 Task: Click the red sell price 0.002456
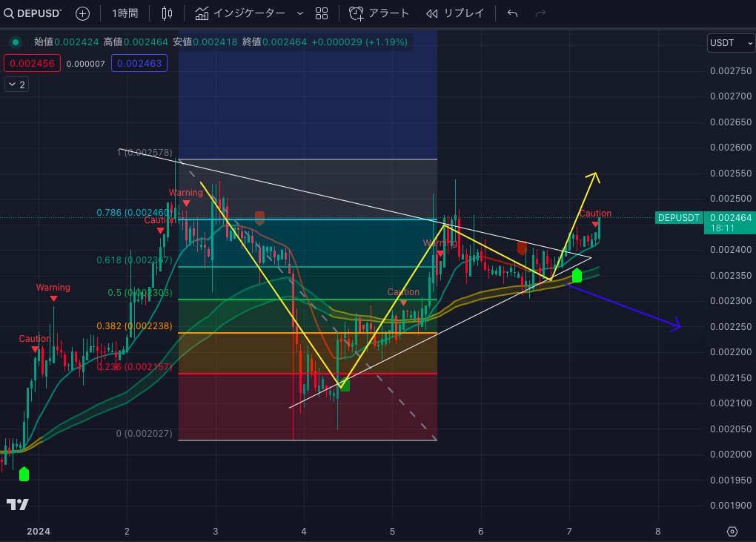[x=33, y=63]
